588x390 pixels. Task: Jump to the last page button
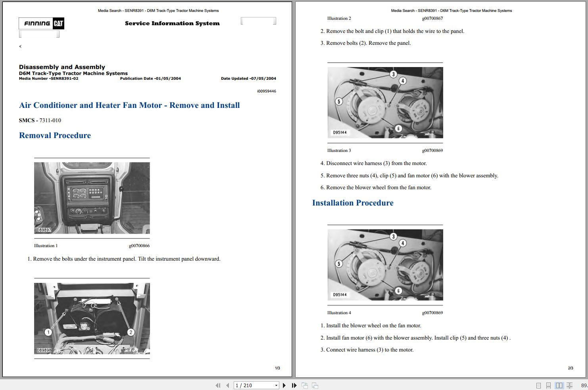pos(294,385)
